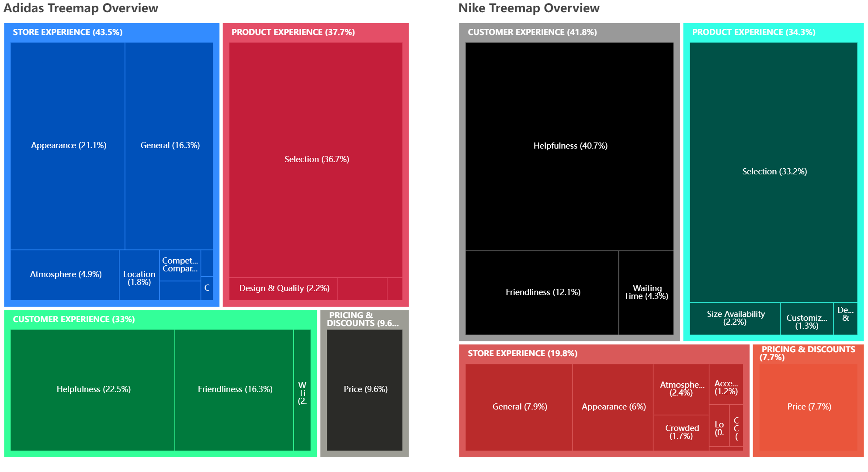Click the PRODUCT EXPERIENCE (34.3%) header
This screenshot has width=868, height=472.
point(753,32)
